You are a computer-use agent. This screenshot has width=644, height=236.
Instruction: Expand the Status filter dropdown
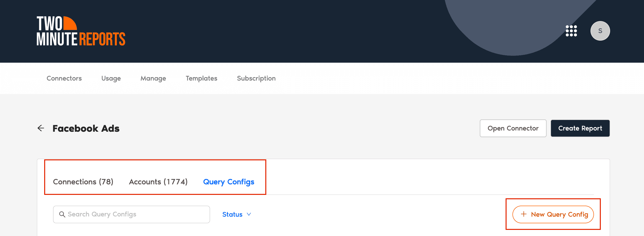232,214
